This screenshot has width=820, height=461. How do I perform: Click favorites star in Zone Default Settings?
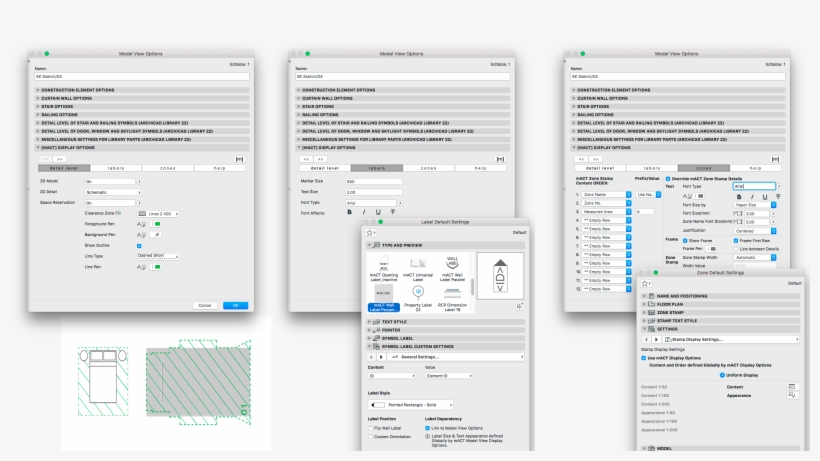click(x=646, y=283)
